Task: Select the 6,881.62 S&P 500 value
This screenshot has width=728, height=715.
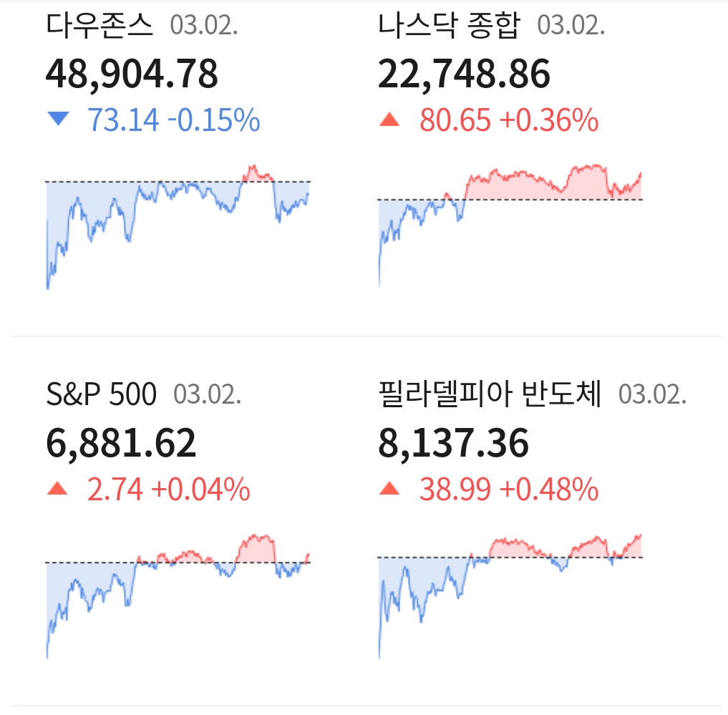Action: tap(121, 444)
